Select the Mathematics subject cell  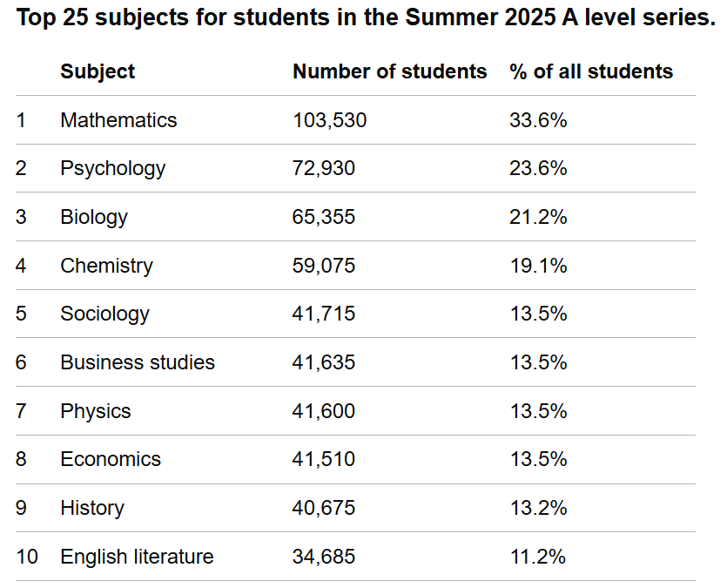click(118, 120)
